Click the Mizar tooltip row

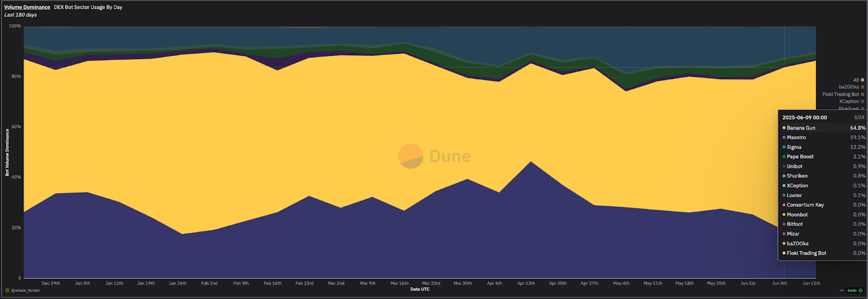(x=824, y=234)
